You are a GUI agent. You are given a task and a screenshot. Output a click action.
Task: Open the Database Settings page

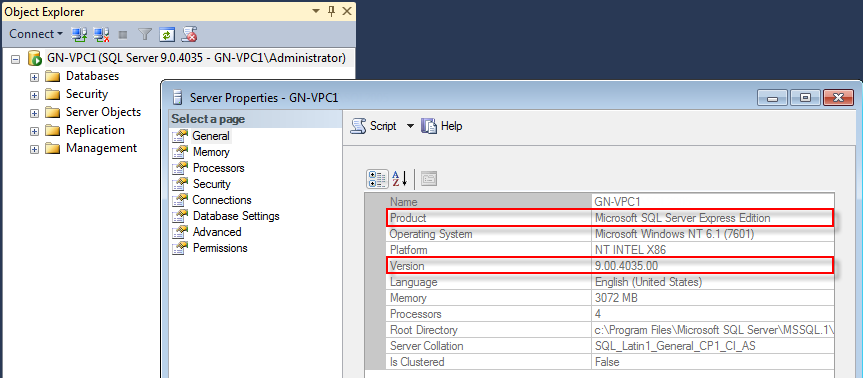pos(236,216)
